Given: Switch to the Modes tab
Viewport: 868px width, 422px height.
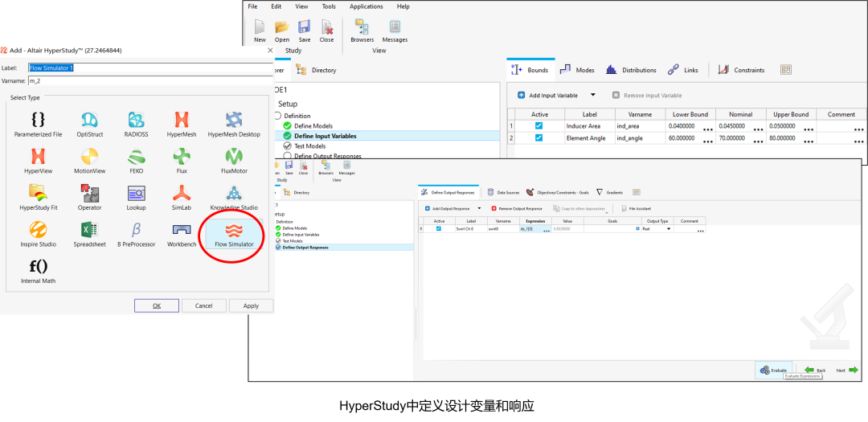Looking at the screenshot, I should tap(577, 70).
